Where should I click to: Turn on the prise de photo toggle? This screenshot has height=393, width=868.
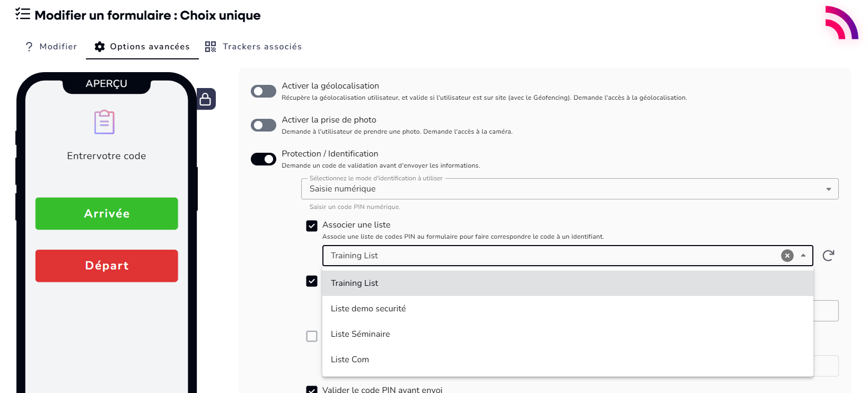[264, 125]
